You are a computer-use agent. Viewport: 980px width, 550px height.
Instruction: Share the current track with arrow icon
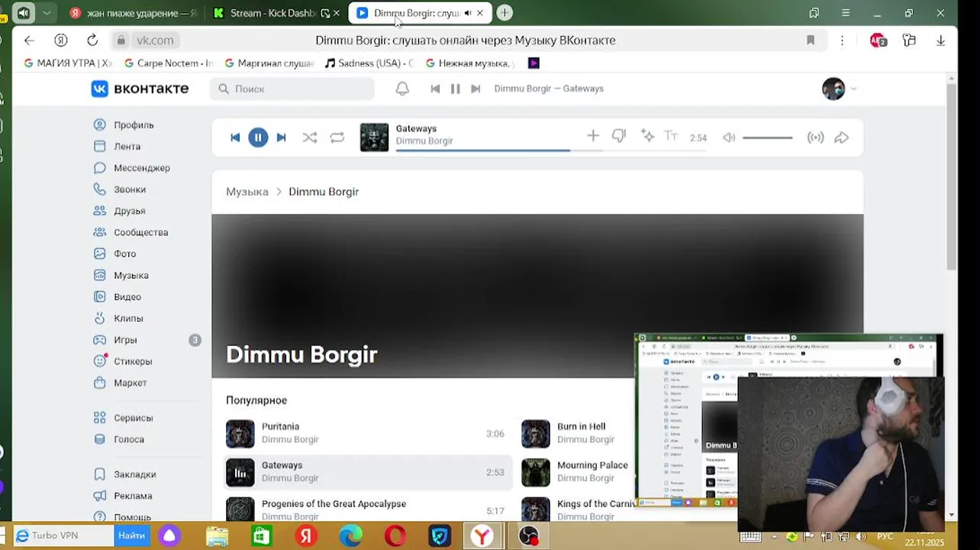pos(841,137)
